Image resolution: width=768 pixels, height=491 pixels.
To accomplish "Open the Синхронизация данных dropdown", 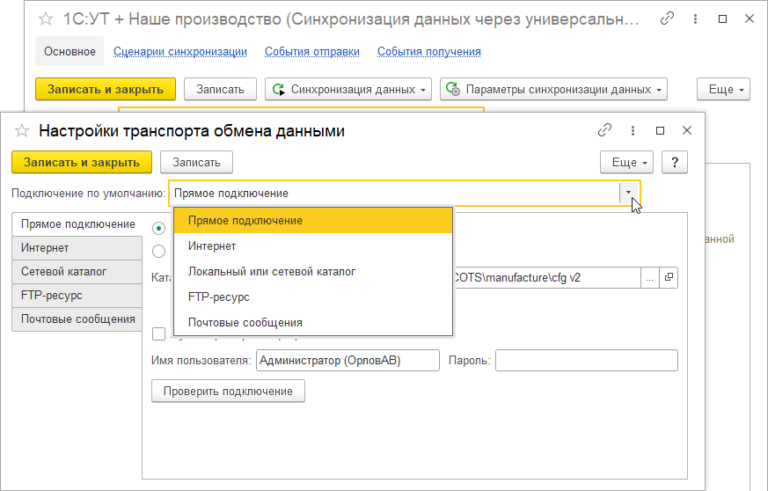I will pos(347,89).
